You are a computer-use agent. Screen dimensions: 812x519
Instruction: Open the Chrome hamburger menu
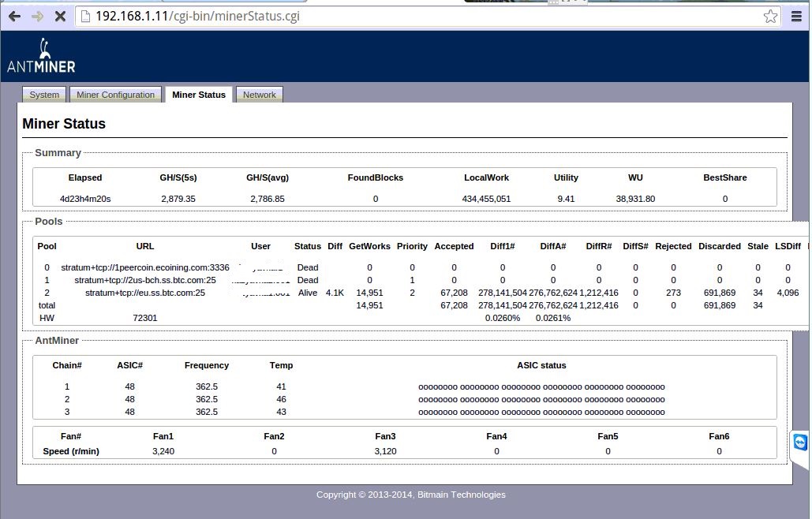click(796, 16)
